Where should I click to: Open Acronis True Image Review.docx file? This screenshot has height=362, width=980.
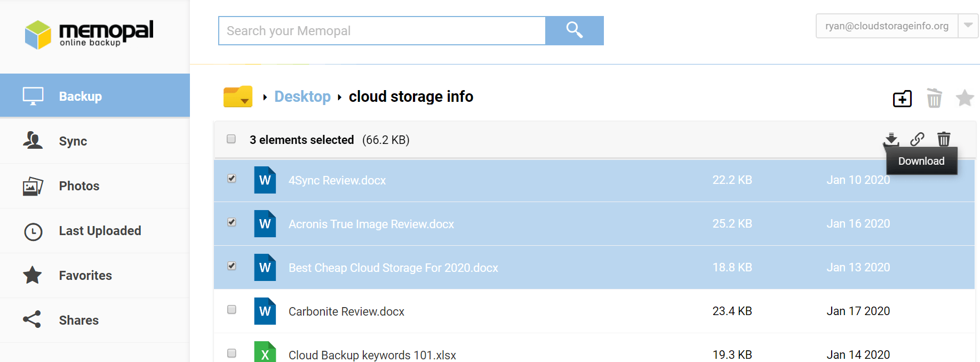[x=371, y=224]
